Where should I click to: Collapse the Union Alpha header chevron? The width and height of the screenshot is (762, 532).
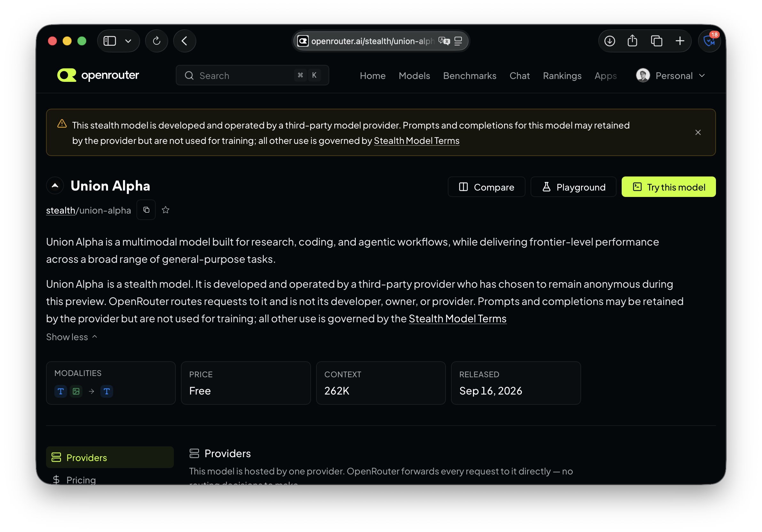point(55,186)
